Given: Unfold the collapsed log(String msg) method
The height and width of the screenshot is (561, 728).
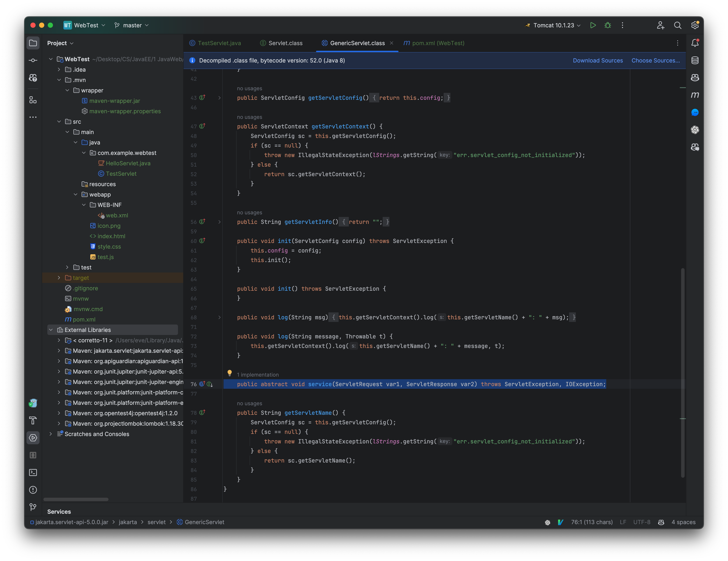Looking at the screenshot, I should (219, 317).
